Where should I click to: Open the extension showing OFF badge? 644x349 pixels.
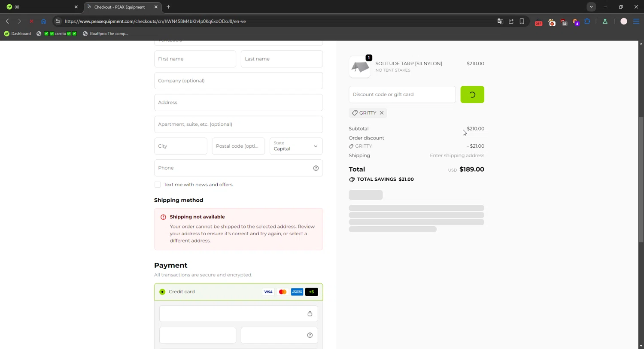(538, 21)
